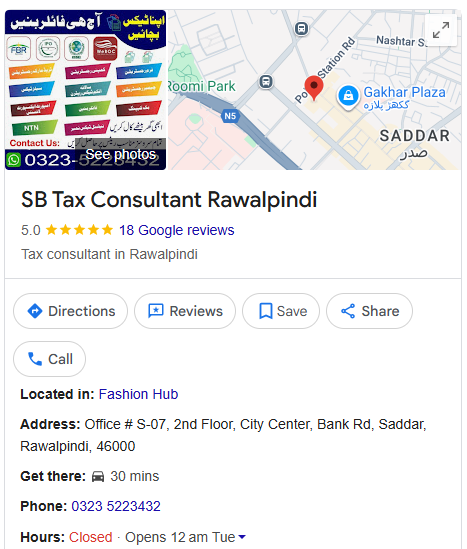Select the upper bus stop icon
This screenshot has width=467, height=549.
pos(301,28)
